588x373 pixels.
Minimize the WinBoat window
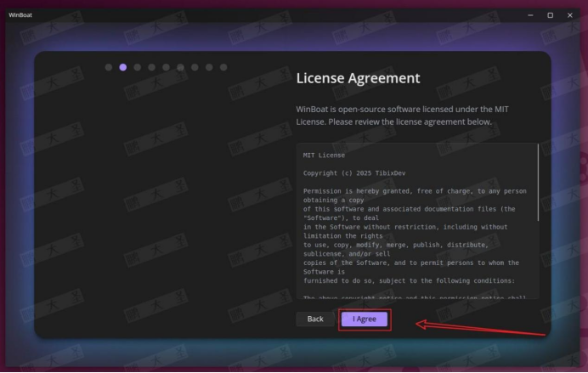point(531,15)
